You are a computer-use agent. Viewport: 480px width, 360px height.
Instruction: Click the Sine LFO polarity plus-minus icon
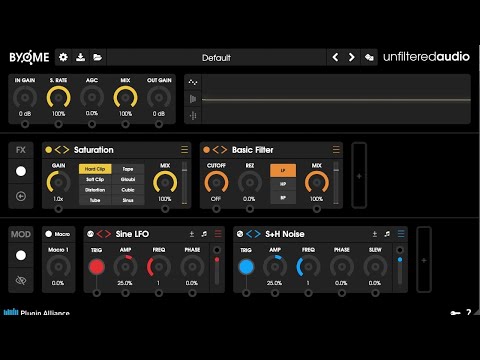[192, 234]
